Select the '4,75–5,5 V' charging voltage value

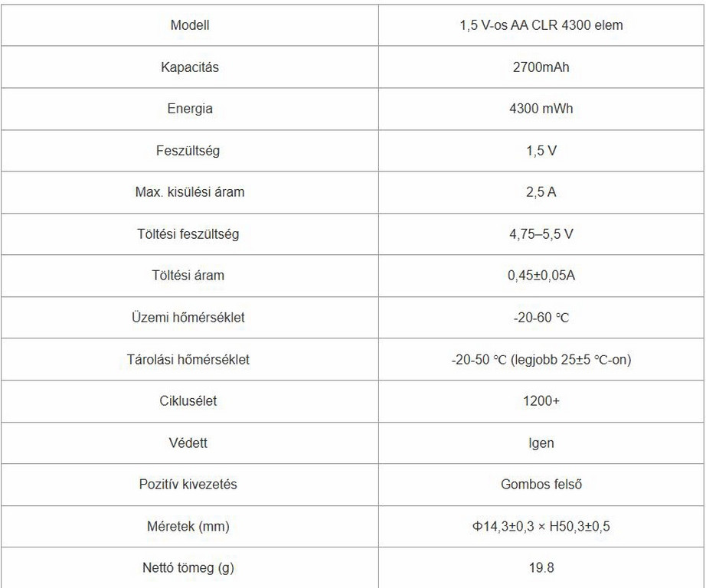541,234
